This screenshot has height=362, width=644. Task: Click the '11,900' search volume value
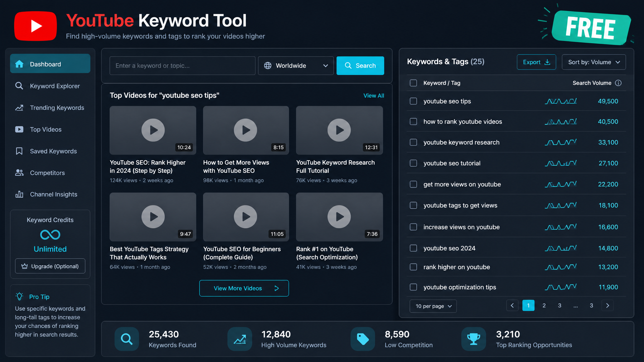coord(608,287)
